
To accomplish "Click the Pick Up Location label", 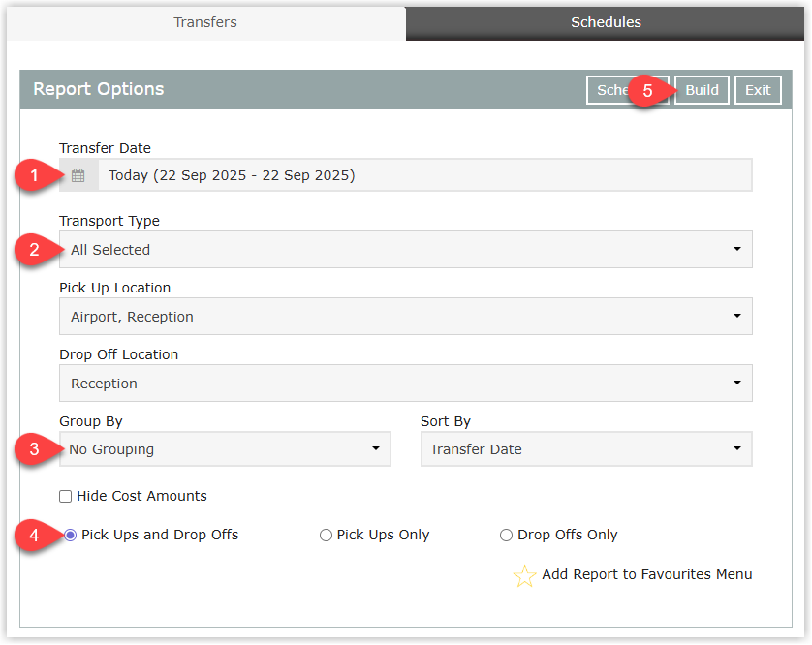I will coord(115,288).
